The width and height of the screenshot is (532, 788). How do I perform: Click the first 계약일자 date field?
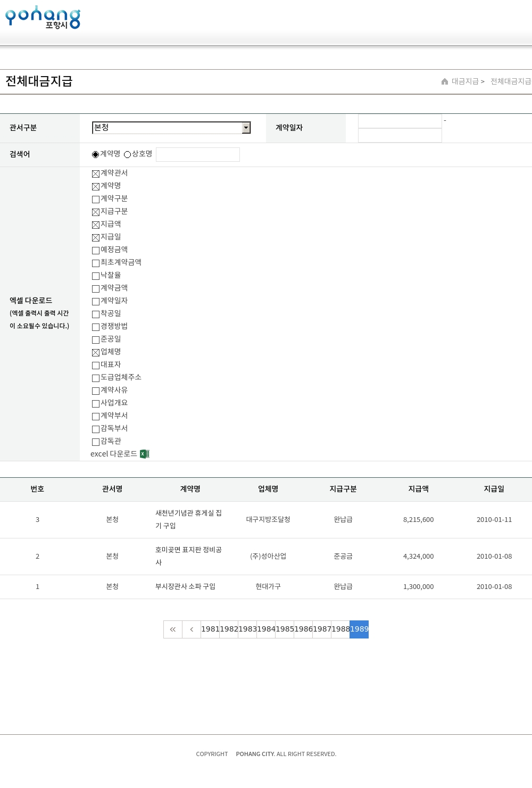[x=400, y=121]
